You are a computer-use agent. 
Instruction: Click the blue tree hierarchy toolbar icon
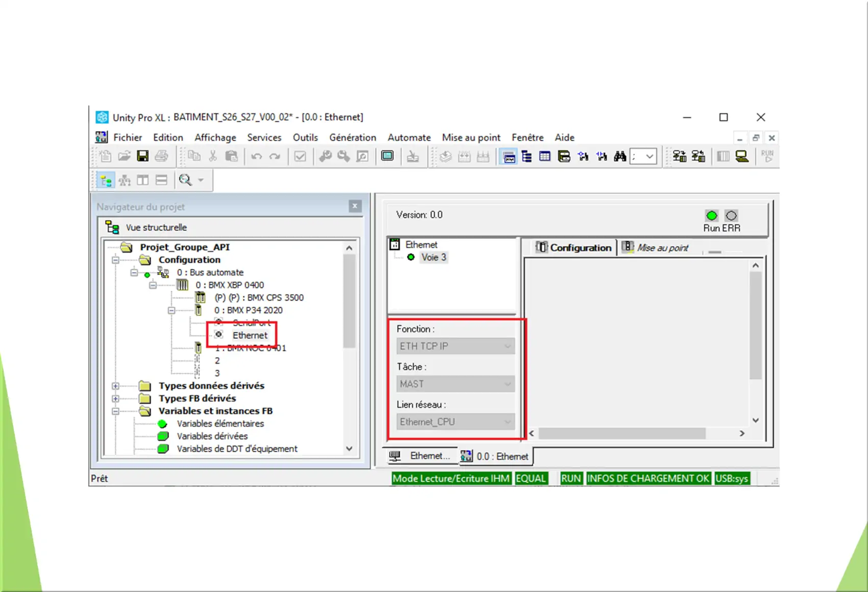pyautogui.click(x=526, y=157)
